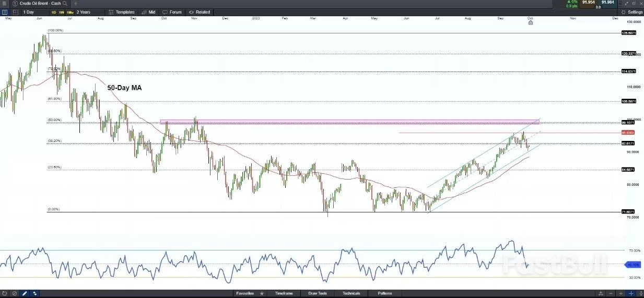Set range to 1D
The image size is (644, 298).
coord(54,12)
